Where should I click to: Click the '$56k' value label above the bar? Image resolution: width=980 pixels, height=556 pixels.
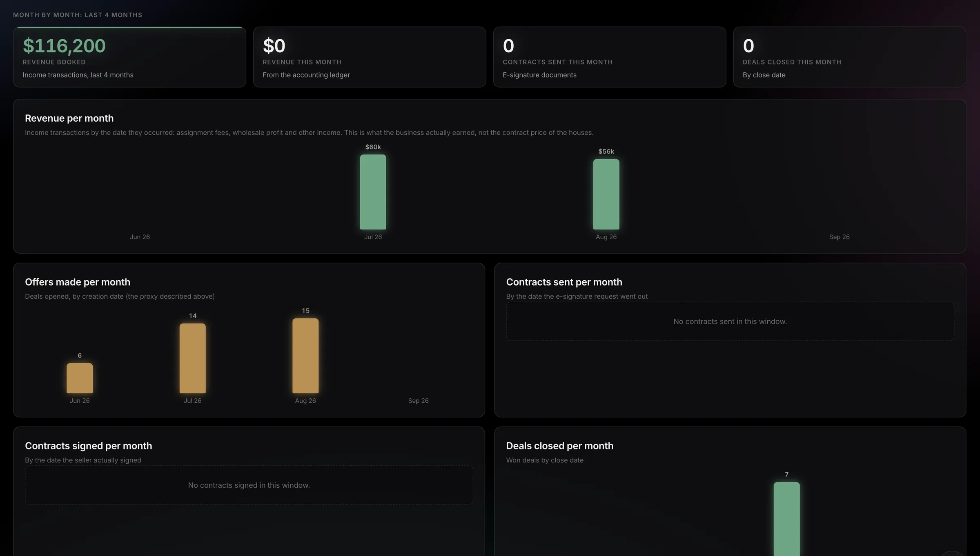(x=606, y=152)
